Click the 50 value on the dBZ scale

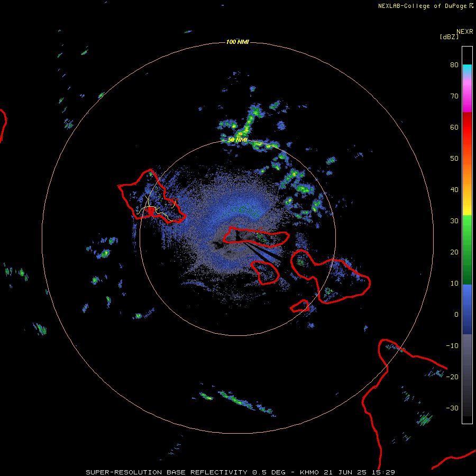click(x=454, y=159)
